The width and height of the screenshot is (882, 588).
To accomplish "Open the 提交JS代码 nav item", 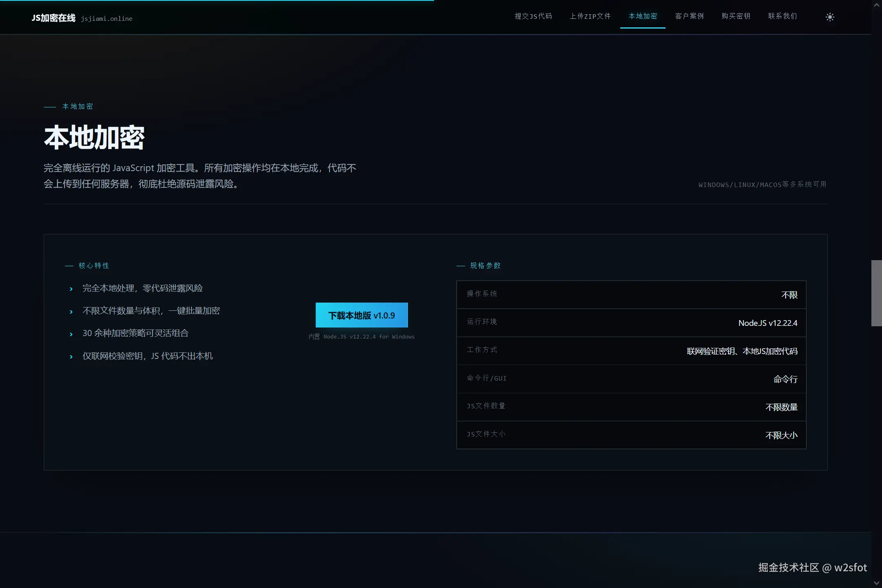I will tap(533, 16).
